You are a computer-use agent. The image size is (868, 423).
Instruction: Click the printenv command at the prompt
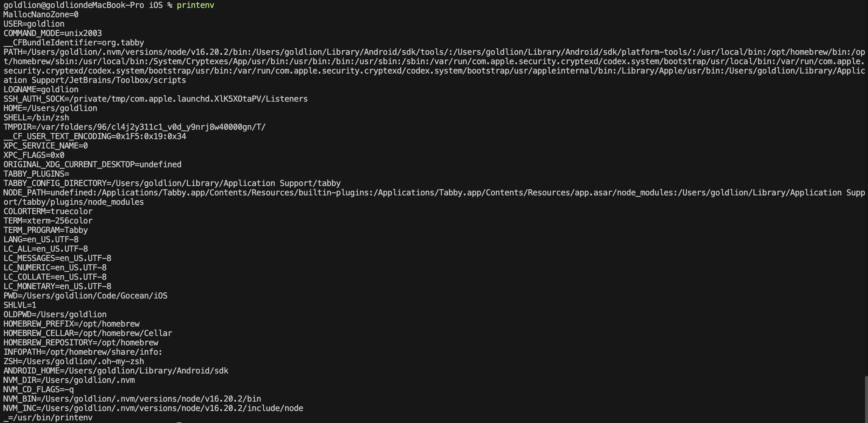[195, 5]
